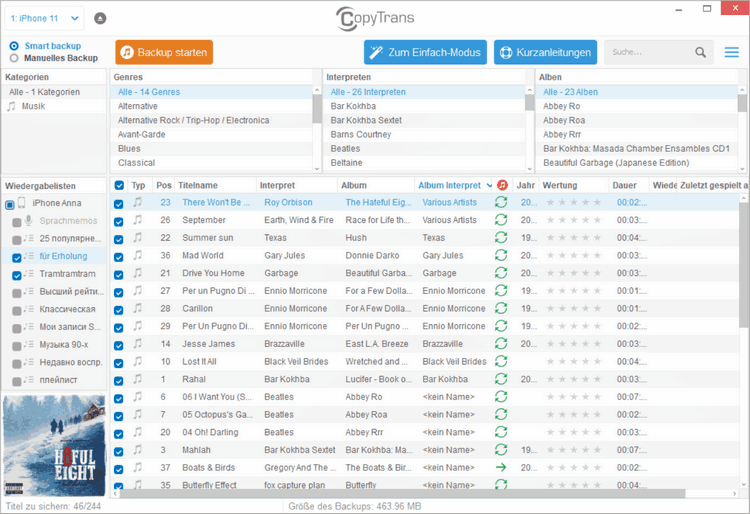Click the horizontal scrollbar of track table
Viewport: 750px width, 514px height.
(402, 493)
